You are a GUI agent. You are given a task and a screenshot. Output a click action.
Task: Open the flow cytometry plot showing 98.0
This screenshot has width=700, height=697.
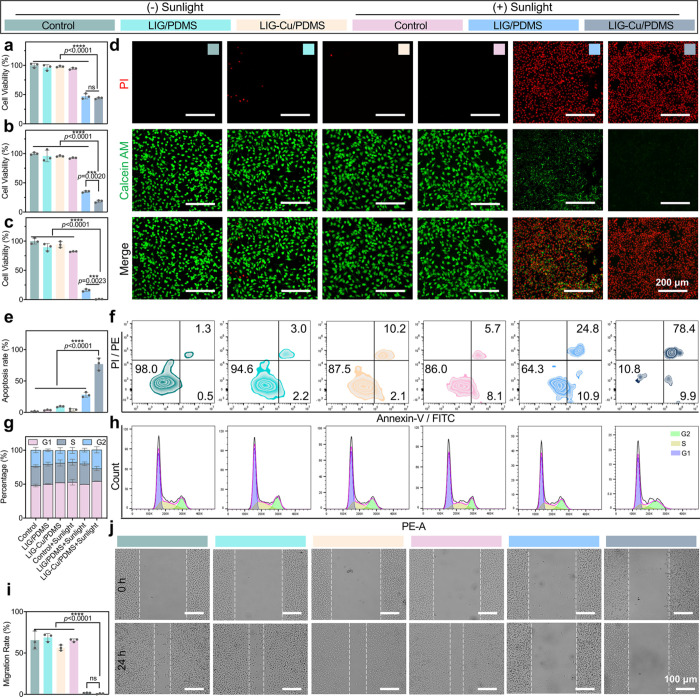click(174, 362)
